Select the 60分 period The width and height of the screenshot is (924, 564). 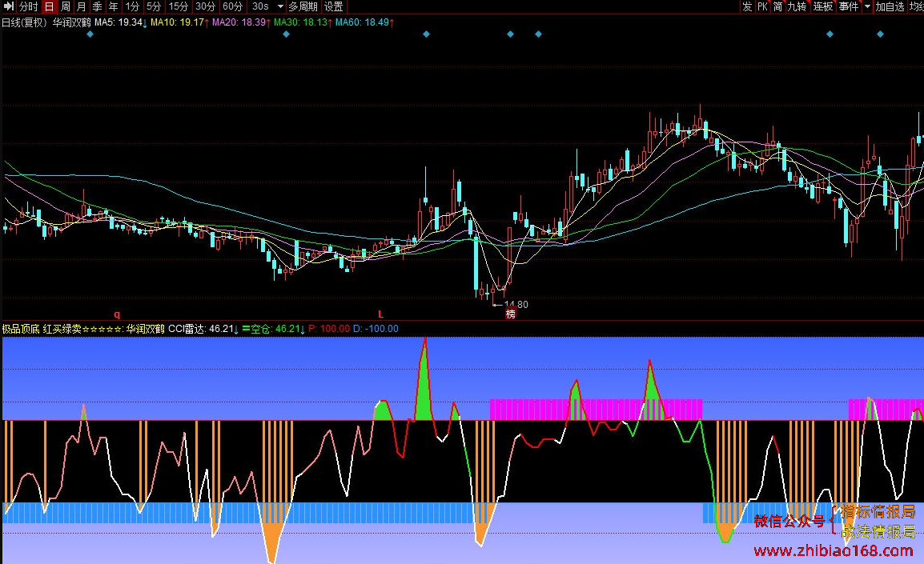point(233,6)
